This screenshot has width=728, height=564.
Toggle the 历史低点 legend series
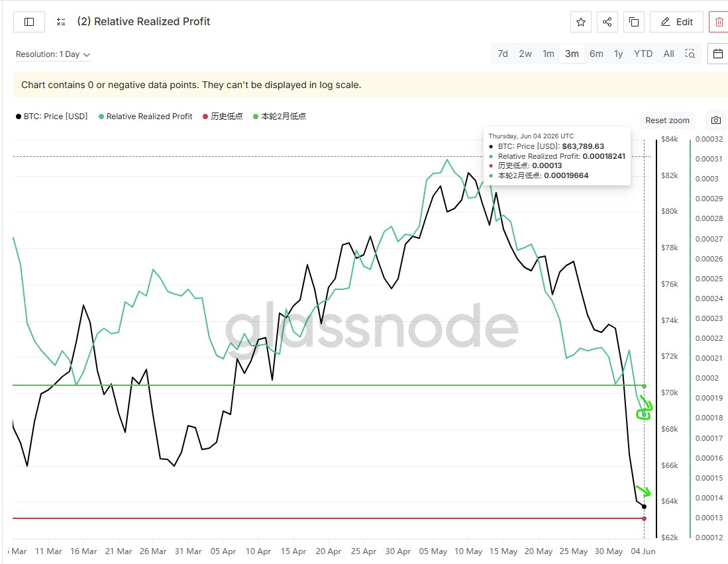pyautogui.click(x=223, y=117)
